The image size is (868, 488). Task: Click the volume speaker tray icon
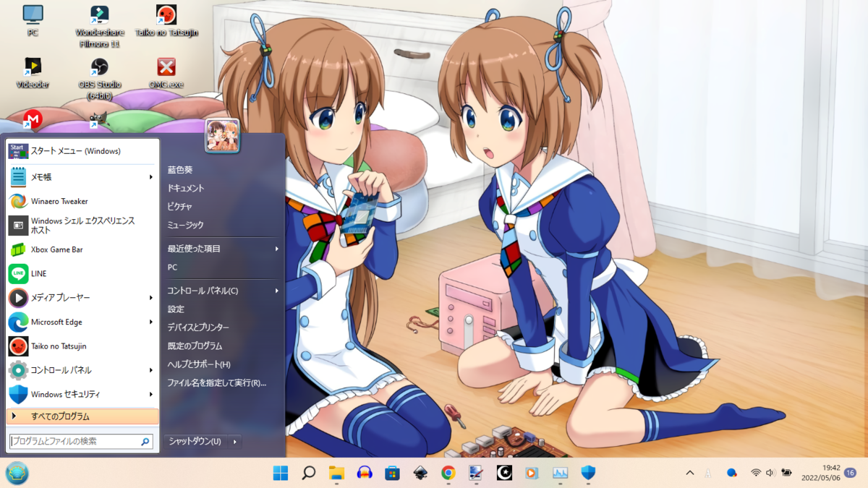pyautogui.click(x=770, y=473)
